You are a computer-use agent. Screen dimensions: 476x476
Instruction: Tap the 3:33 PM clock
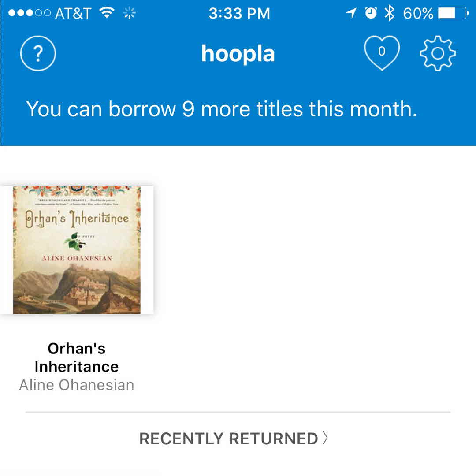coord(239,14)
